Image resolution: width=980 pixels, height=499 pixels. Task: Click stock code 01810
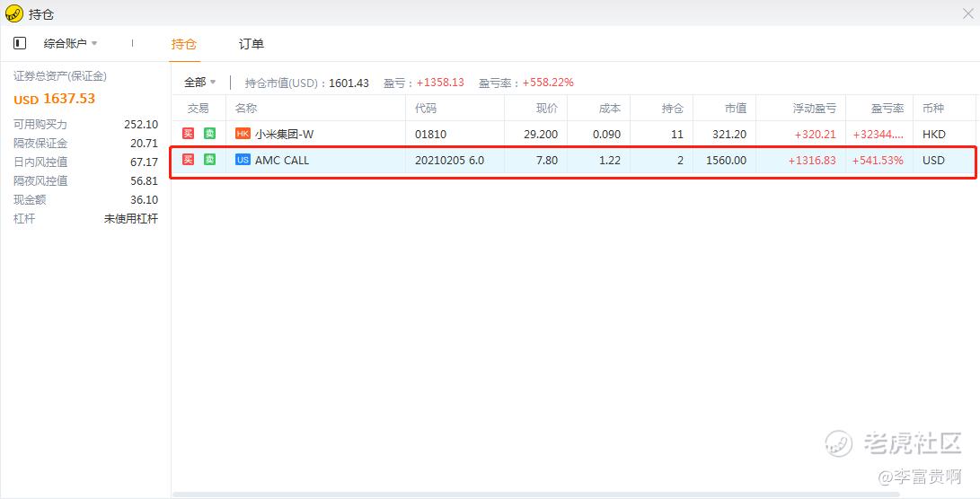(x=430, y=135)
